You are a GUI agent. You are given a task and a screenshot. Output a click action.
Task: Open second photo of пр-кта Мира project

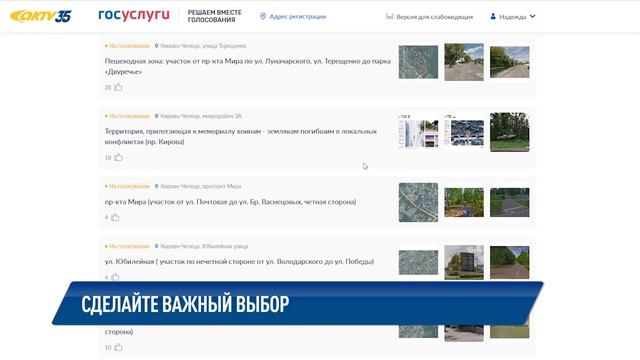[x=464, y=202]
